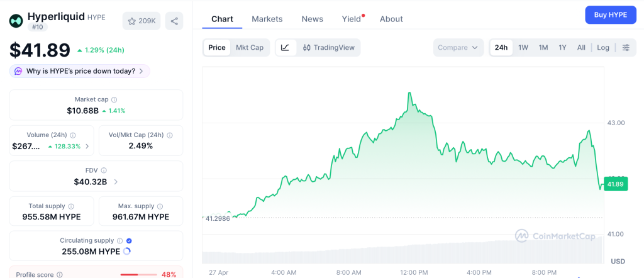
Task: Click Market cap info icon
Action: click(114, 99)
